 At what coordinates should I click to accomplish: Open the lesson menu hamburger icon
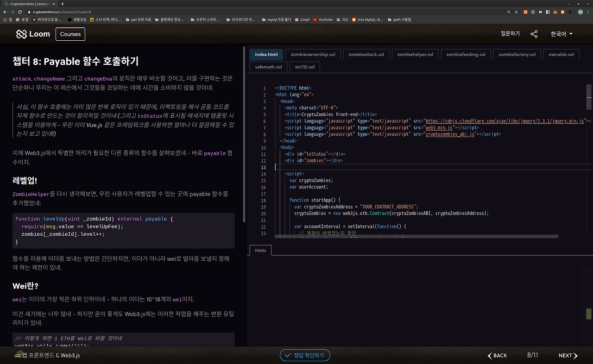pyautogui.click(x=18, y=355)
